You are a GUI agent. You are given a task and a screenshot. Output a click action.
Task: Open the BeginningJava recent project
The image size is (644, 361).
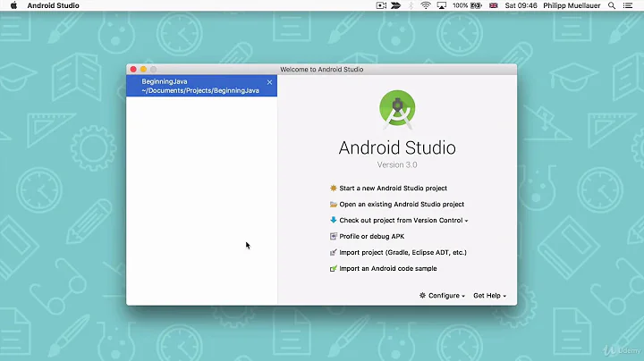pos(201,86)
